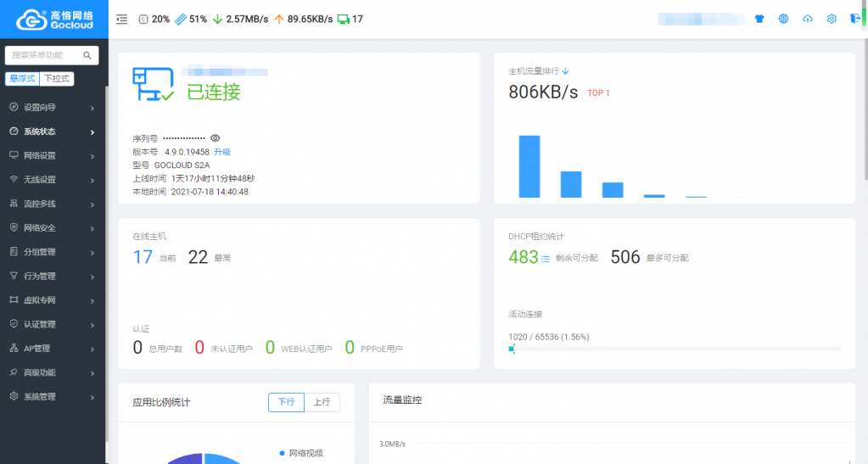Image resolution: width=868 pixels, height=464 pixels.
Task: Click the version number 4.9.0.19458
Action: point(188,152)
